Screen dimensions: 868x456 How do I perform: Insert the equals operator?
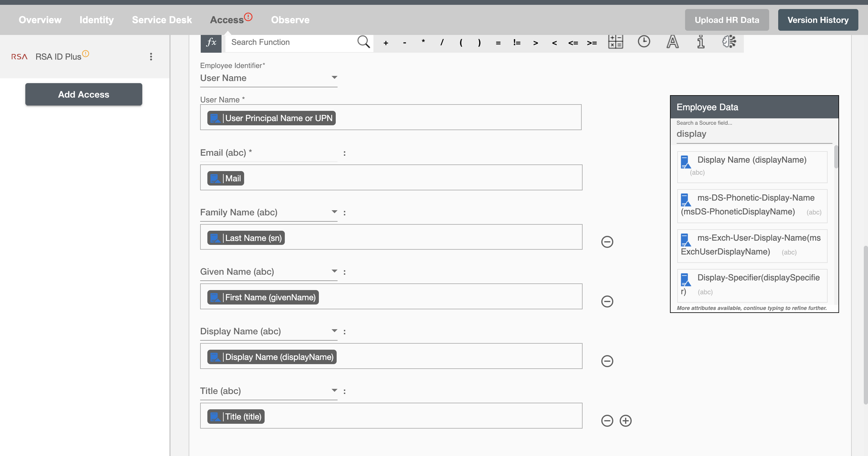[498, 43]
